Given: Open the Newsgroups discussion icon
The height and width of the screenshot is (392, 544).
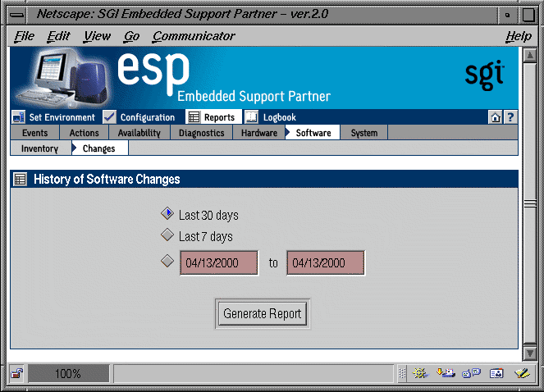Looking at the screenshot, I should click(x=471, y=373).
